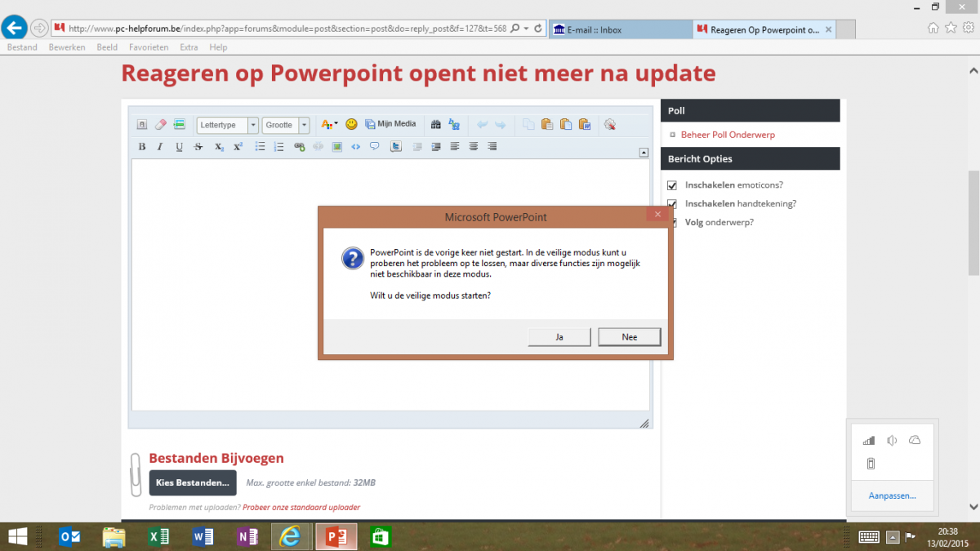Screen dimensions: 980x551
Task: Toggle the BBCode source mode icon
Action: 142,125
